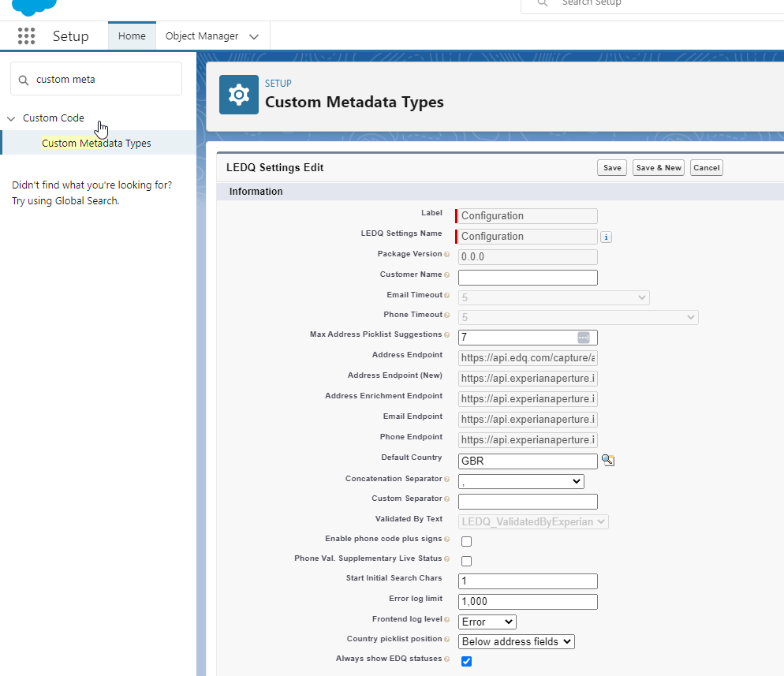Screen dimensions: 784x676
Task: Uncheck Always show EDQ statuses
Action: point(466,661)
